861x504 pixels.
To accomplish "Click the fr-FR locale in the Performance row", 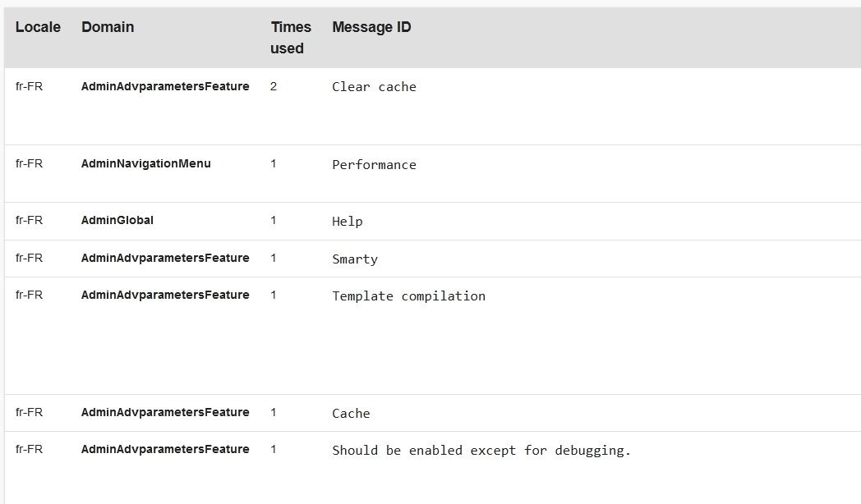I will (x=29, y=163).
